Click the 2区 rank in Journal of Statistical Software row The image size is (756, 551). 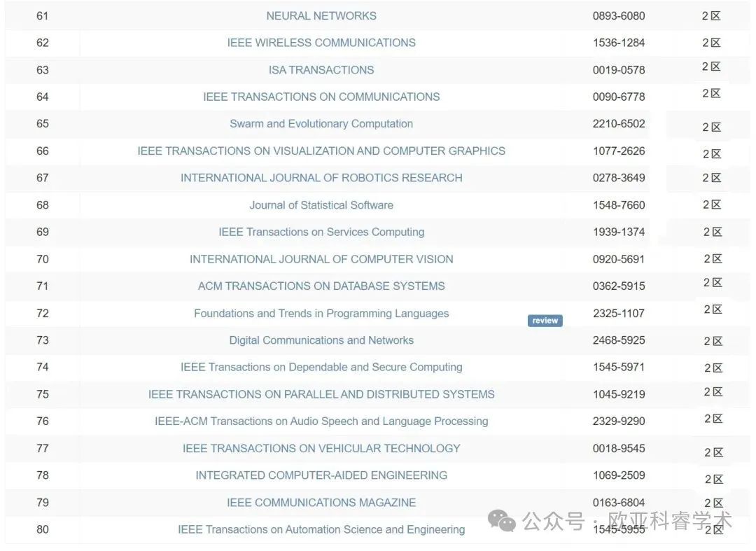[712, 205]
